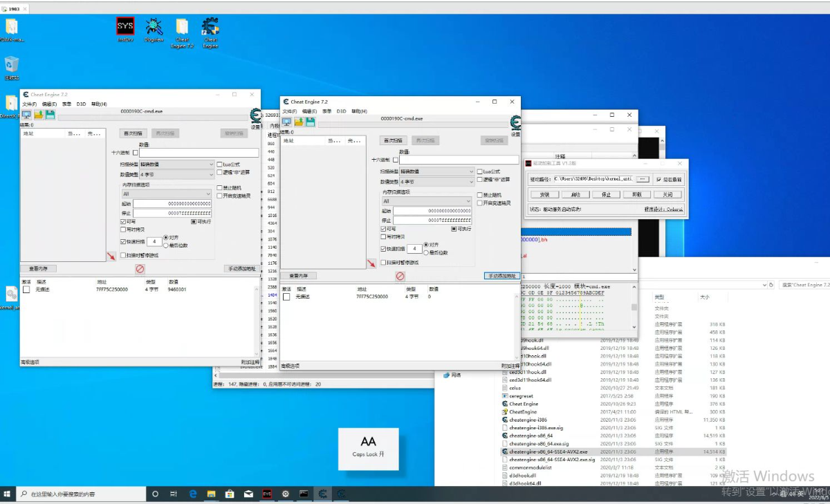Click open-file folder icon in back Cheat Engine window
The height and width of the screenshot is (504, 830).
click(39, 115)
